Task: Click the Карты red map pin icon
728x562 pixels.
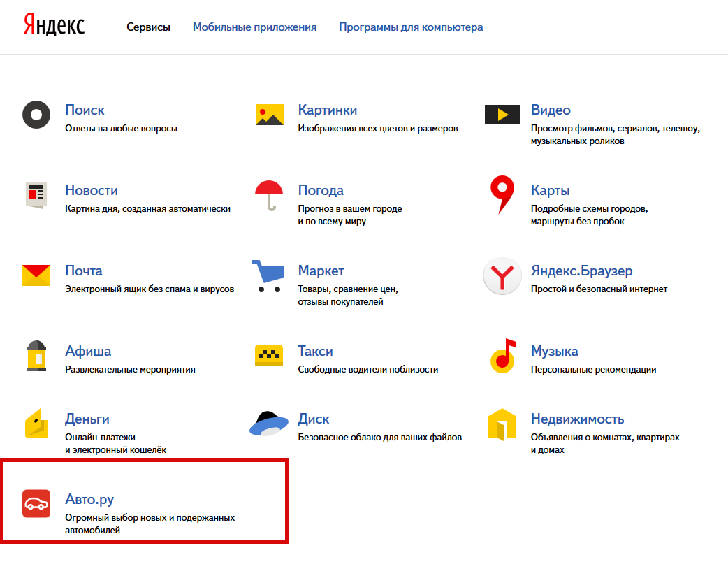Action: pos(502,194)
